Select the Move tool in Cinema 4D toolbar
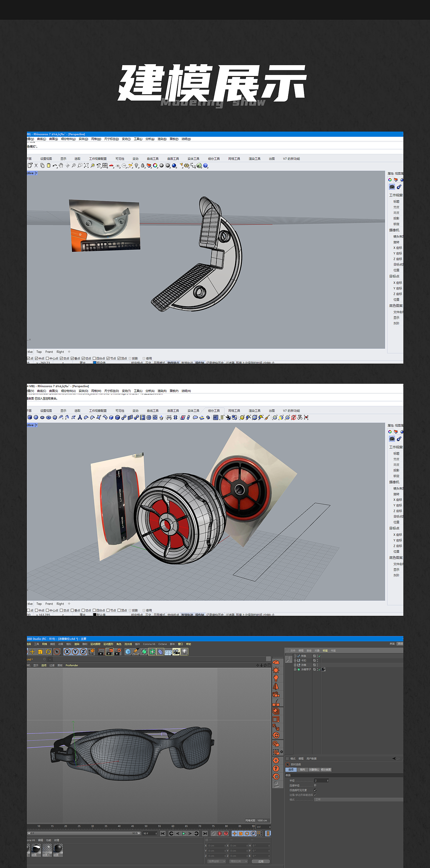Viewport: 430px width, 868px height. 32,652
